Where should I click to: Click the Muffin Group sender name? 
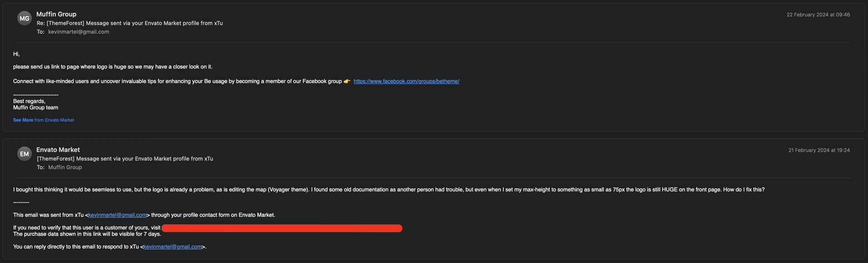coord(56,14)
